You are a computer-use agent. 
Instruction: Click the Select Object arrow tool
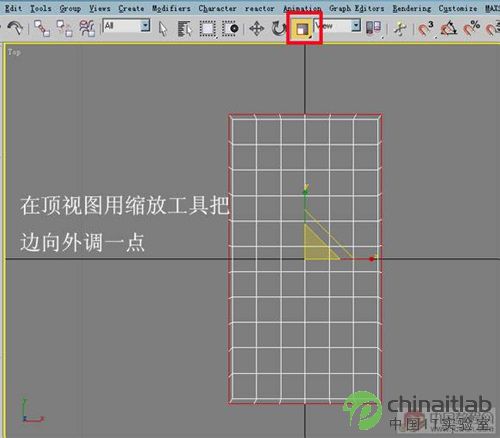tap(163, 29)
